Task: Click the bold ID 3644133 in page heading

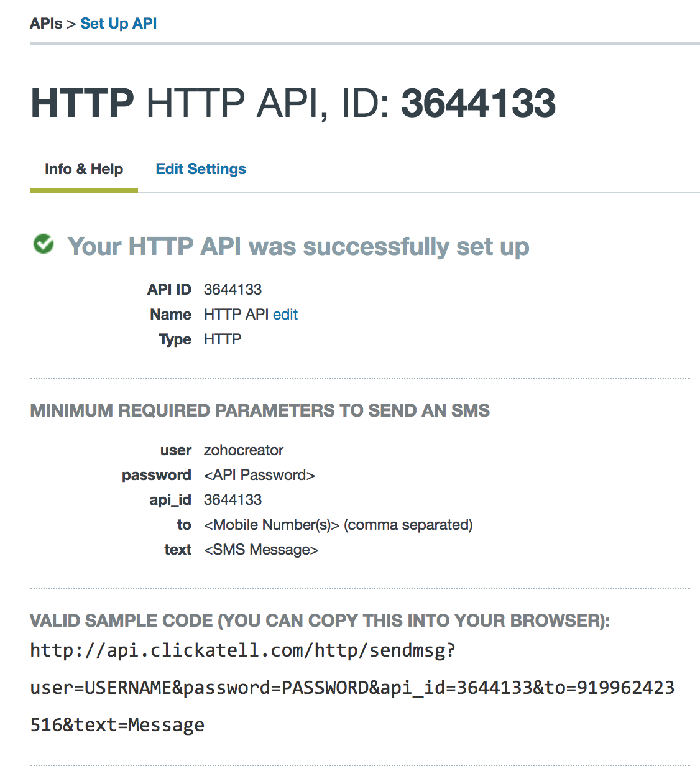Action: (x=478, y=103)
